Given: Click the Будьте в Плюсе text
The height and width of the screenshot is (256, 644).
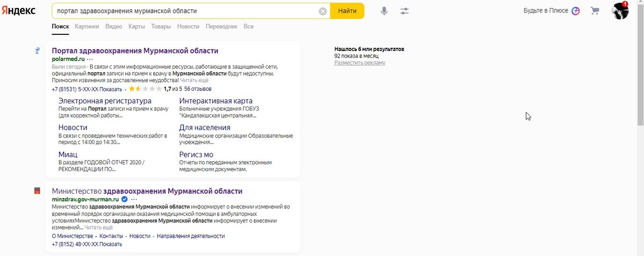Looking at the screenshot, I should pos(546,11).
